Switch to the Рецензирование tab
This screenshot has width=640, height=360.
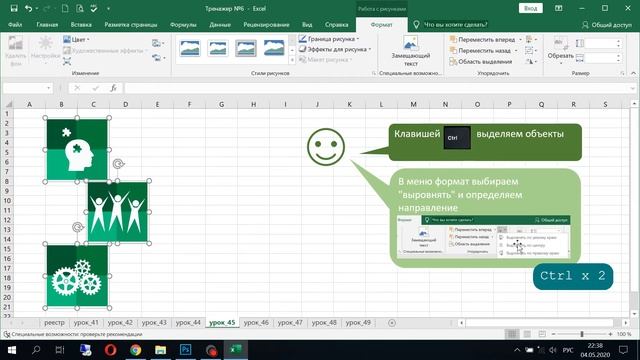(266, 24)
